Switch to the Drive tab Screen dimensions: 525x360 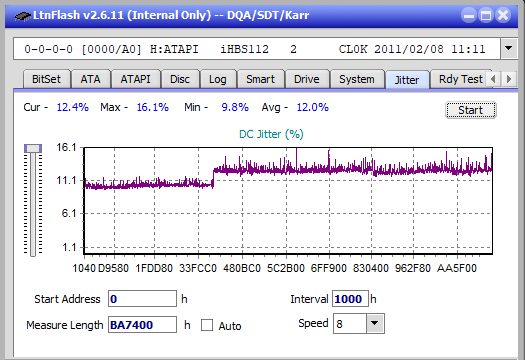point(307,79)
